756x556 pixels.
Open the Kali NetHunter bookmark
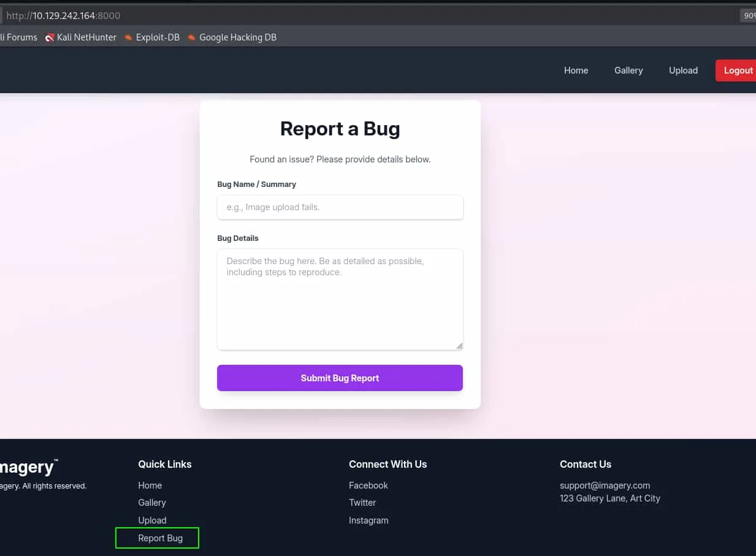pos(80,37)
